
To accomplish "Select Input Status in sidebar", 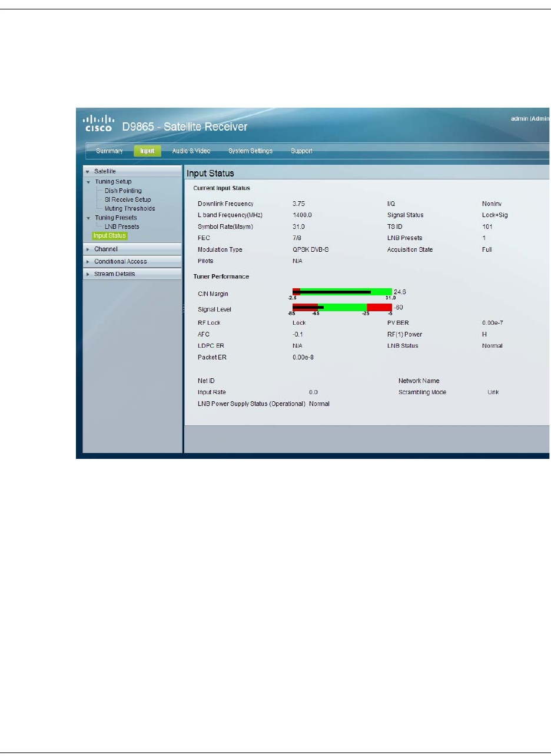I will pos(110,235).
